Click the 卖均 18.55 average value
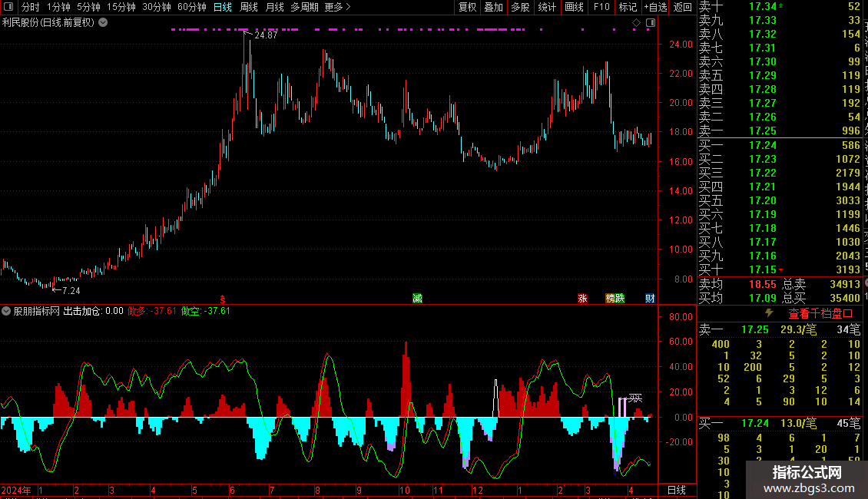The height and width of the screenshot is (499, 868). [762, 284]
